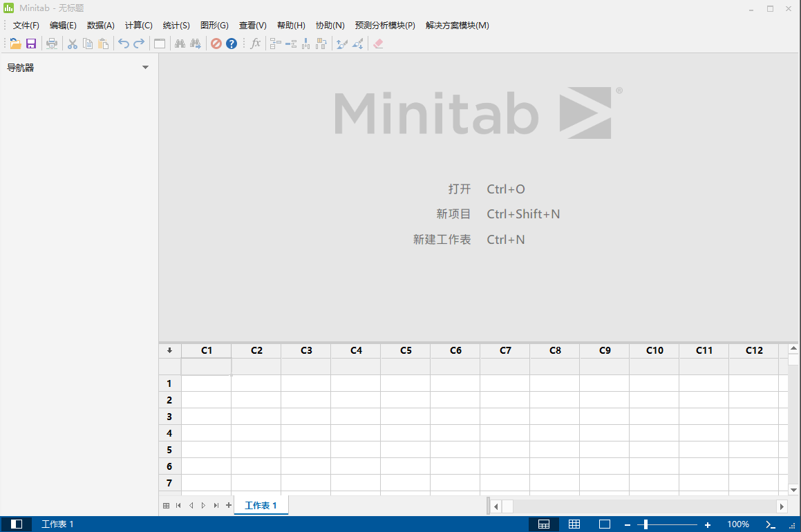Click the insert rows toolbar icon
Image resolution: width=801 pixels, height=532 pixels.
[291, 44]
